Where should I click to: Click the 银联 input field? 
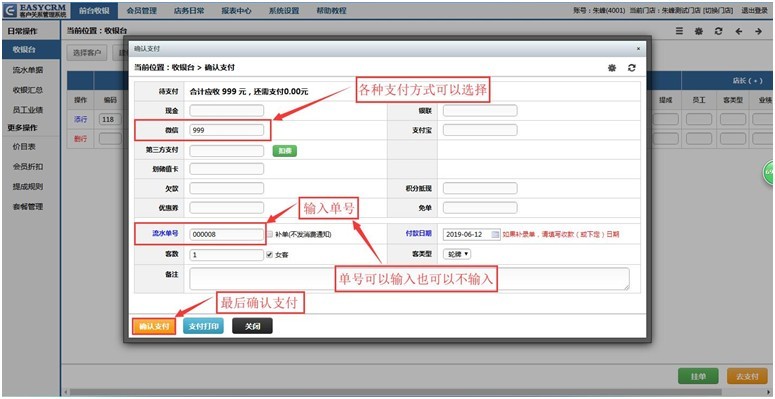point(480,110)
